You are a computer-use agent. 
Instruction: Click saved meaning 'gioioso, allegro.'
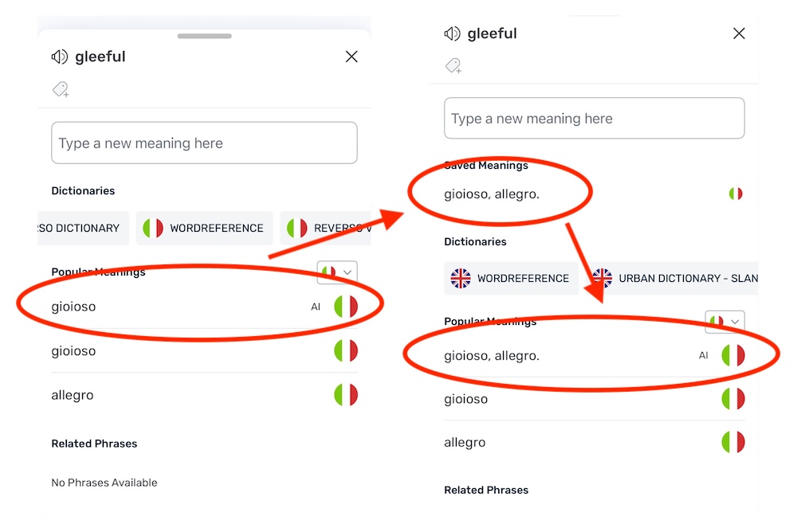[x=492, y=194]
